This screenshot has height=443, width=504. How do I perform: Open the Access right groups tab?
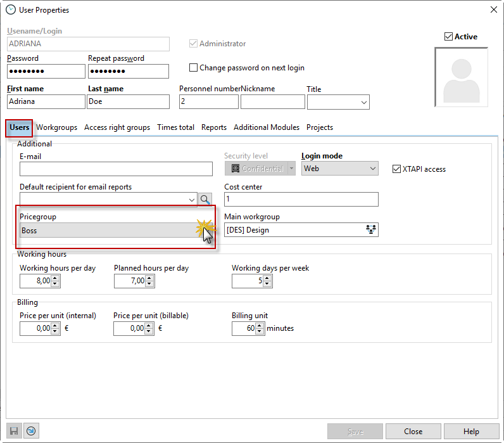(x=117, y=127)
